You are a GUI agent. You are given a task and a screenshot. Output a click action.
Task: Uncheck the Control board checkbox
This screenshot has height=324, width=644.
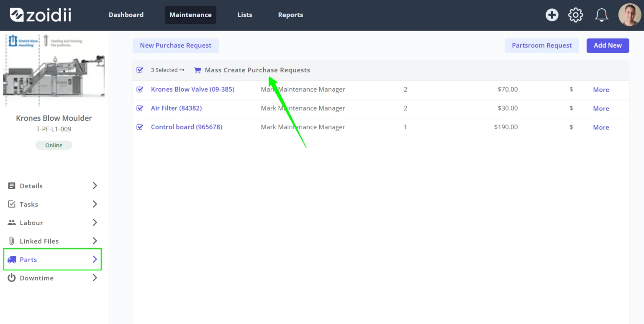(140, 127)
